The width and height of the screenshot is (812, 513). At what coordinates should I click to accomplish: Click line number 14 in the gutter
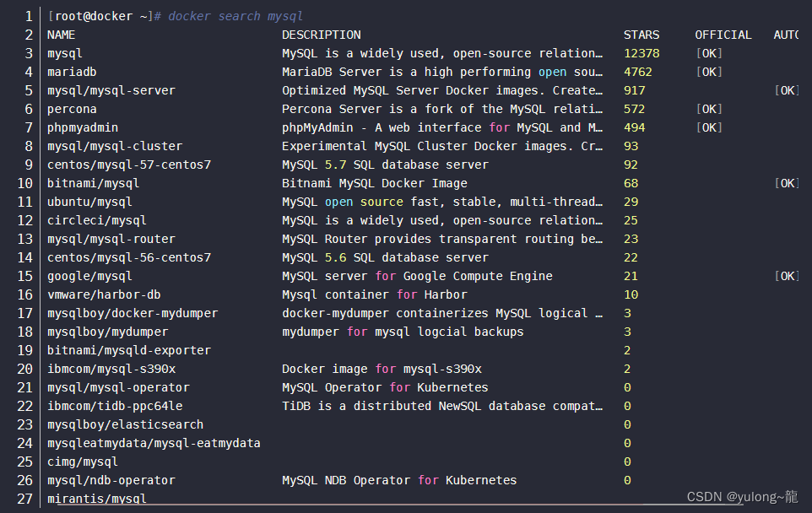pyautogui.click(x=24, y=258)
